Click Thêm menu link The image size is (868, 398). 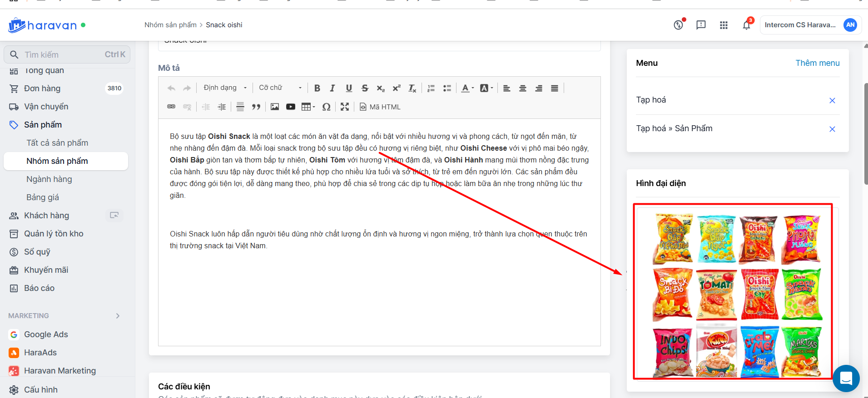[817, 63]
